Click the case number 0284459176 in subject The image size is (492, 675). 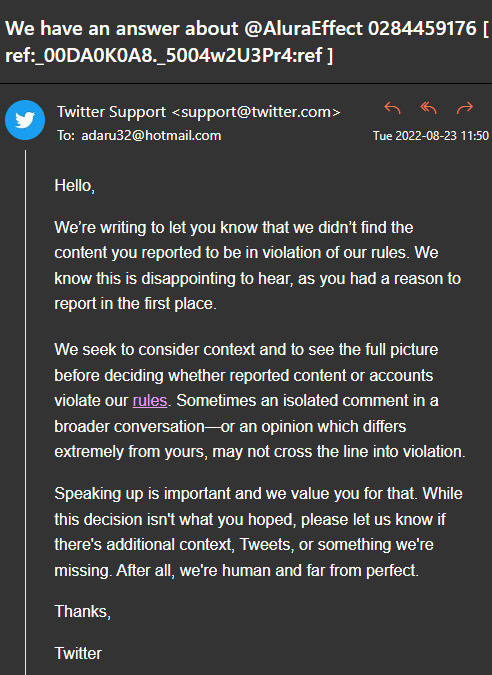coord(422,29)
